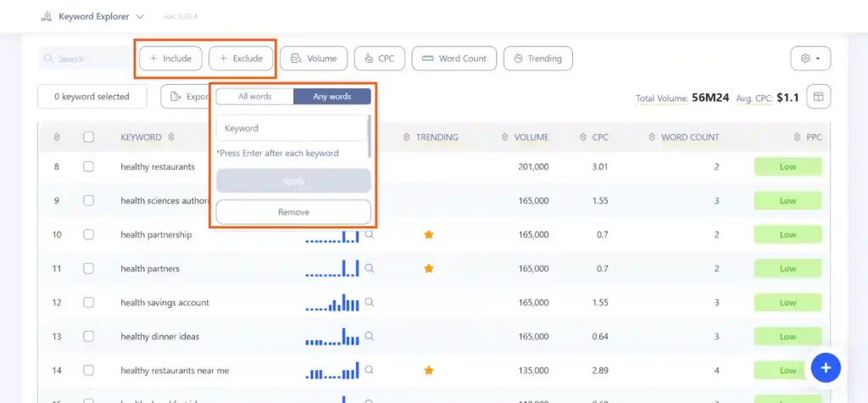Click the Include filter button
Screen dimensions: 868x403
(x=170, y=59)
